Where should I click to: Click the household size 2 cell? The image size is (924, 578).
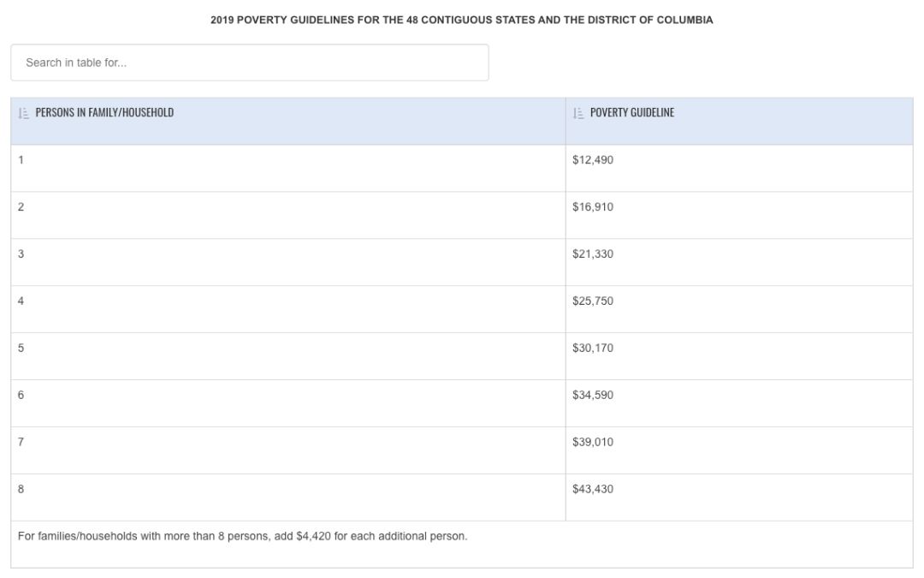coord(21,207)
